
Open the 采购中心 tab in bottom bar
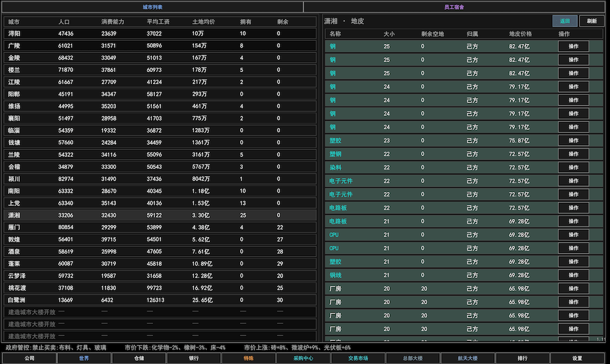(x=303, y=358)
